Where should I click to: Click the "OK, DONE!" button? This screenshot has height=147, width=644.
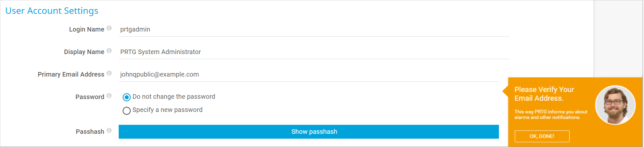click(542, 136)
